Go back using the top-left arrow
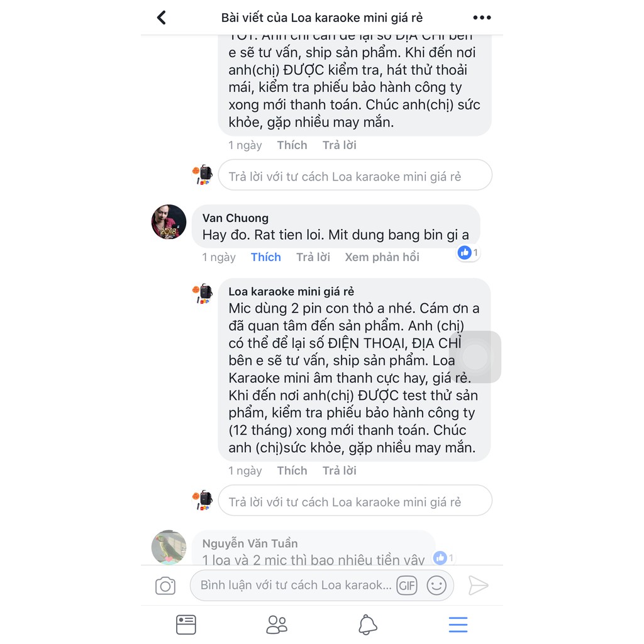Screen dimensions: 644x644 pyautogui.click(x=162, y=18)
